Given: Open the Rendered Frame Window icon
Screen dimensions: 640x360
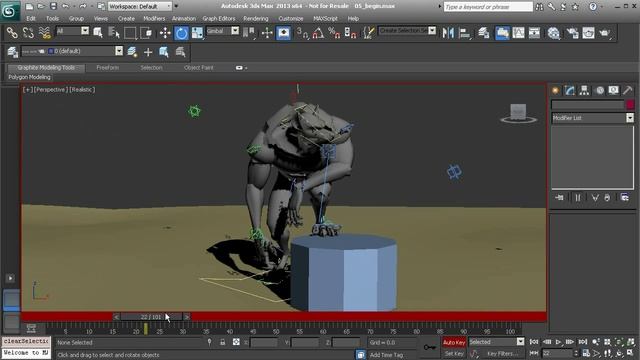Looking at the screenshot, I should click(588, 33).
